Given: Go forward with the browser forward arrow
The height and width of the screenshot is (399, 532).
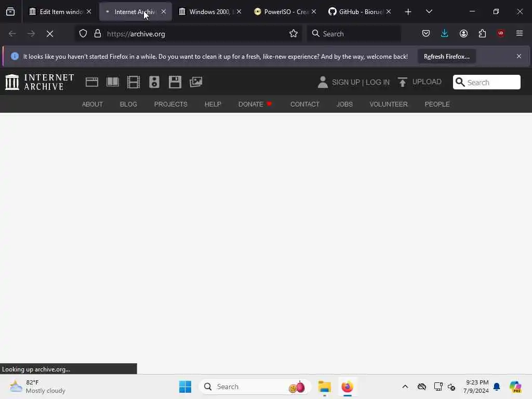Looking at the screenshot, I should tap(31, 34).
